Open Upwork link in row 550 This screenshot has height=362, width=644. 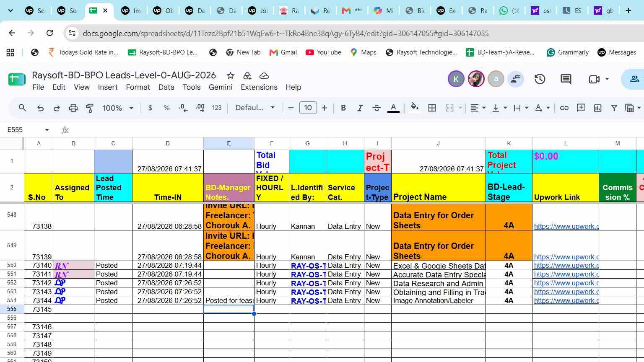(566, 265)
